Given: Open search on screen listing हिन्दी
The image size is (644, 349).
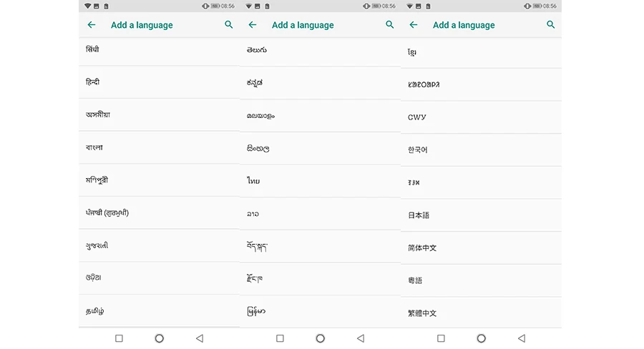Looking at the screenshot, I should (x=229, y=25).
